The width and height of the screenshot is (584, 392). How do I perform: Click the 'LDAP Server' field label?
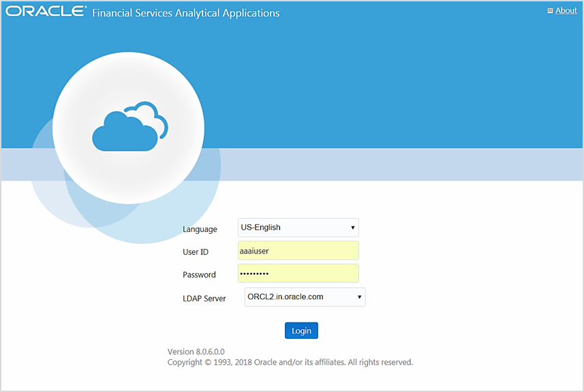pos(204,299)
